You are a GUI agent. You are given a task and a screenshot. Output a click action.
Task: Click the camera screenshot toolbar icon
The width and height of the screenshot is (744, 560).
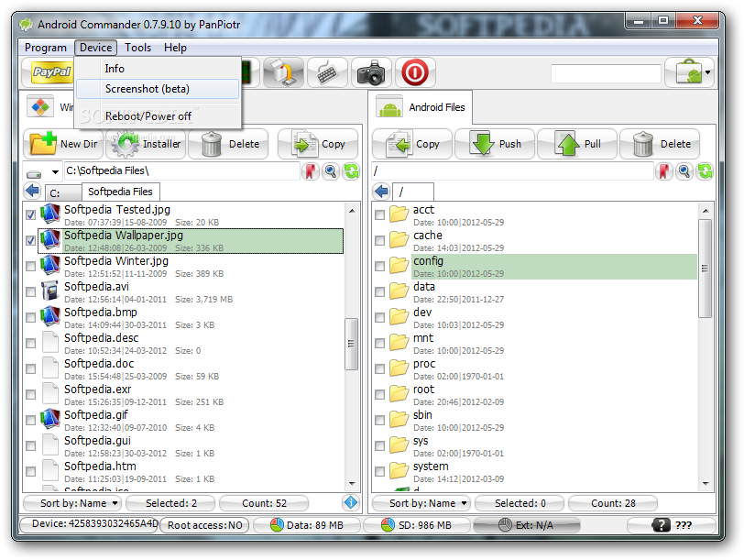(371, 72)
